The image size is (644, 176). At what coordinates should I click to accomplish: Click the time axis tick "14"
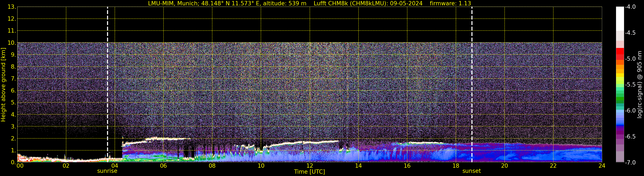pos(358,166)
